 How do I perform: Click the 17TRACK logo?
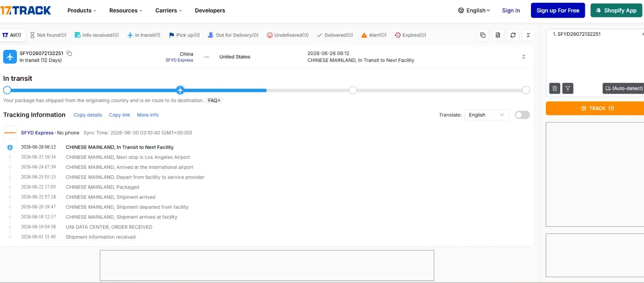(x=26, y=10)
